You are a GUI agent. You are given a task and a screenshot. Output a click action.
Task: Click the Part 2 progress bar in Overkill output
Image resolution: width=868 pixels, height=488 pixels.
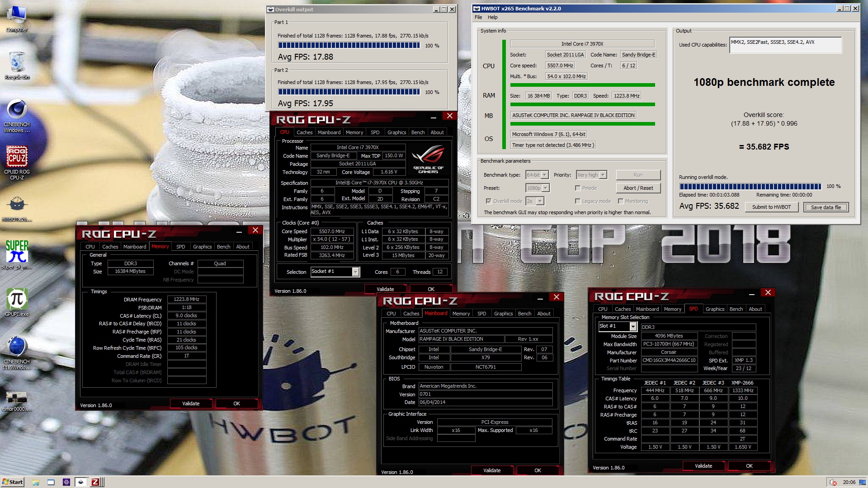[x=349, y=92]
